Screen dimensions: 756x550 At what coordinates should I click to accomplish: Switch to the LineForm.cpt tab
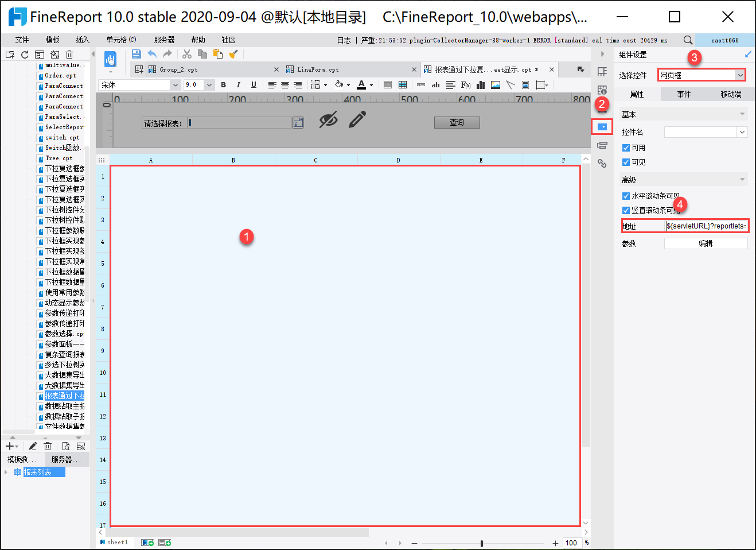point(318,69)
